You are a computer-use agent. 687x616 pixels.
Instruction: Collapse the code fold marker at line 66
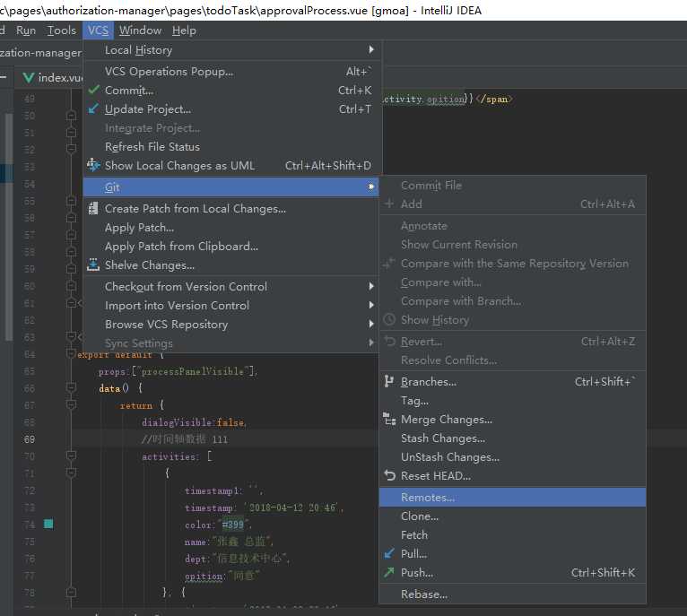(71, 387)
